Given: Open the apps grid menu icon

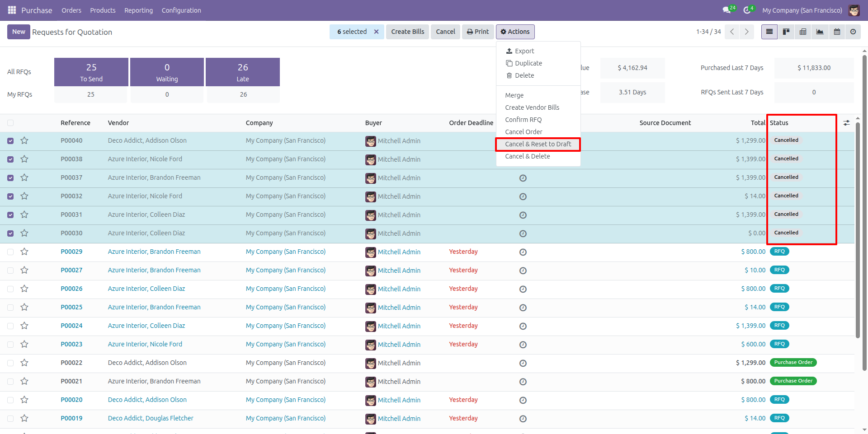Looking at the screenshot, I should pos(12,10).
